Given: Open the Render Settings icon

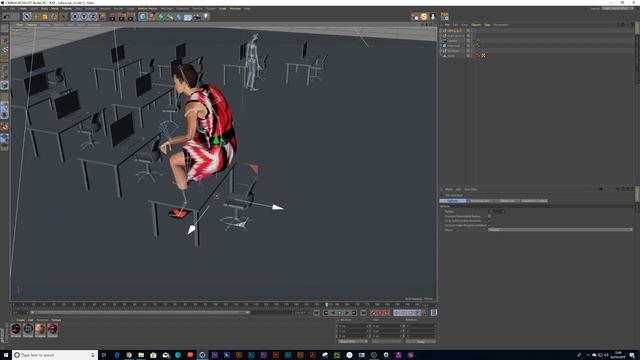Looking at the screenshot, I should point(131,16).
